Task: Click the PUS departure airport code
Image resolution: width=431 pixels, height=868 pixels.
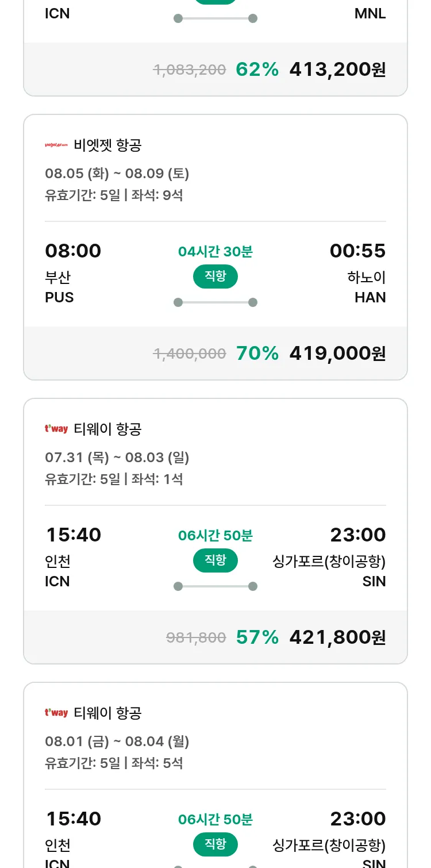Action: pos(59,298)
